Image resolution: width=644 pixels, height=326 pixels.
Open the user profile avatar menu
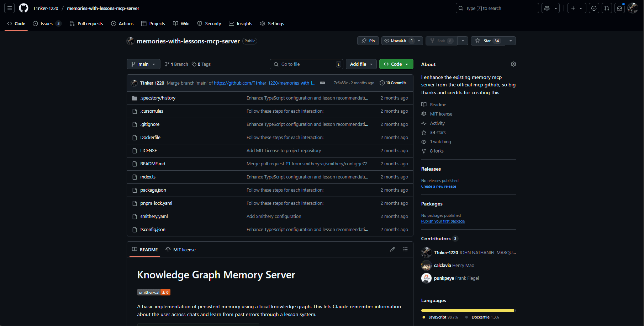[633, 8]
